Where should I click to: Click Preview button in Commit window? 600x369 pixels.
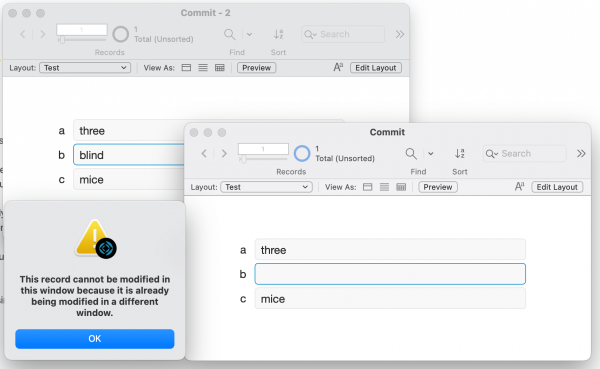(x=438, y=187)
